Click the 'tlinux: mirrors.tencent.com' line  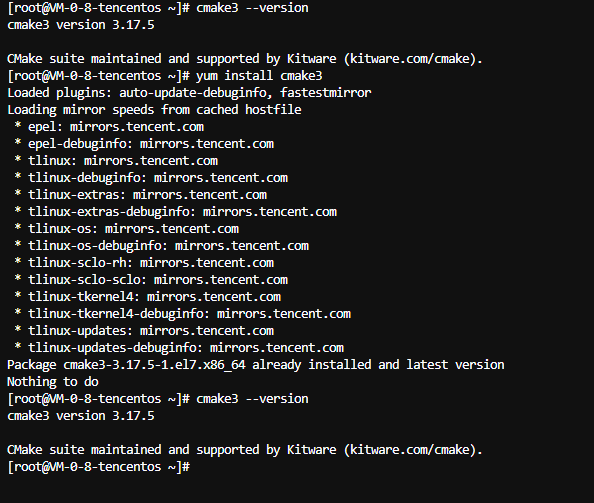(x=123, y=161)
